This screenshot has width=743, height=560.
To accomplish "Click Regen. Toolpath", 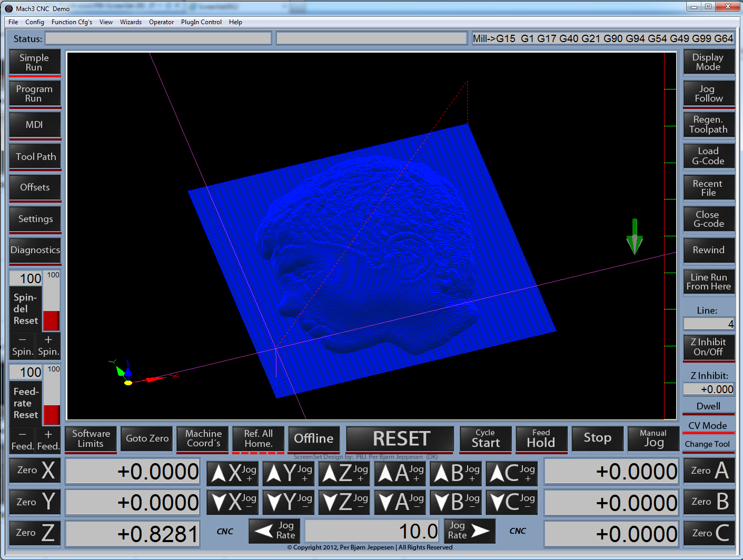I will pos(709,125).
